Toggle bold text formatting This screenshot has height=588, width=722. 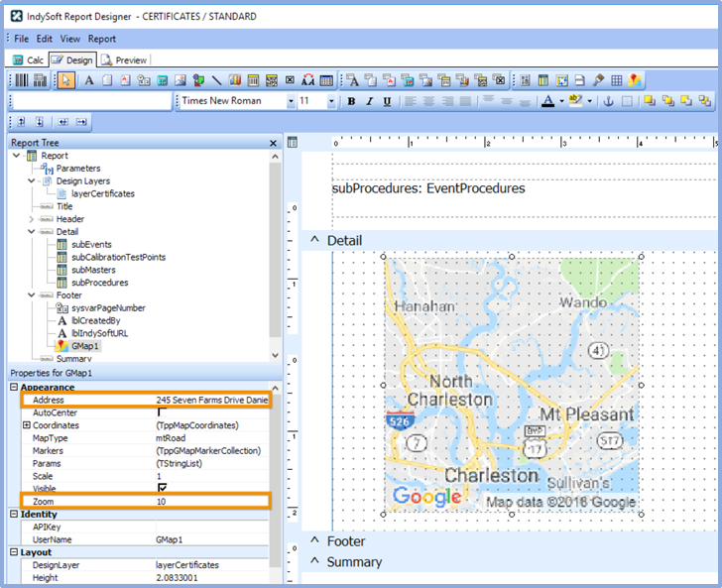tap(351, 101)
